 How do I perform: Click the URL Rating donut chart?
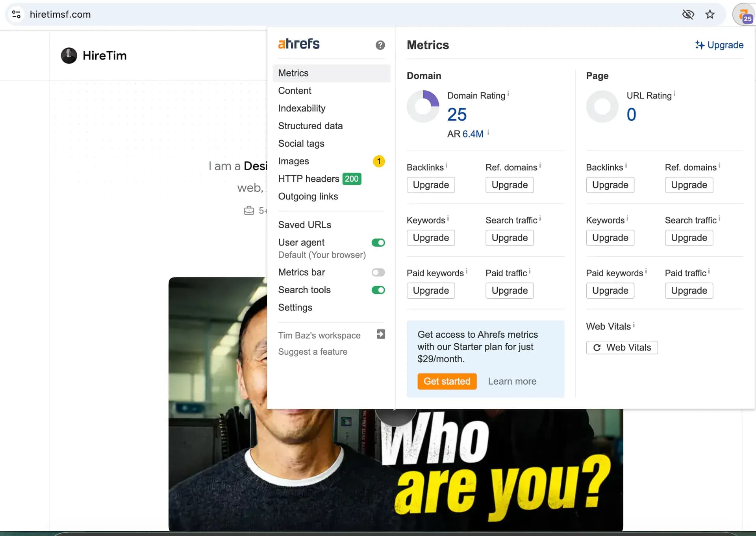pyautogui.click(x=602, y=106)
